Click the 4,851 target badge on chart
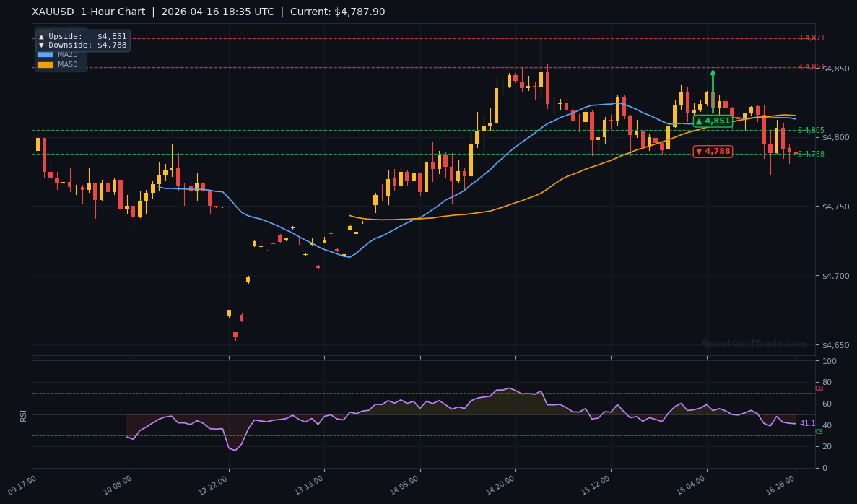 click(712, 121)
